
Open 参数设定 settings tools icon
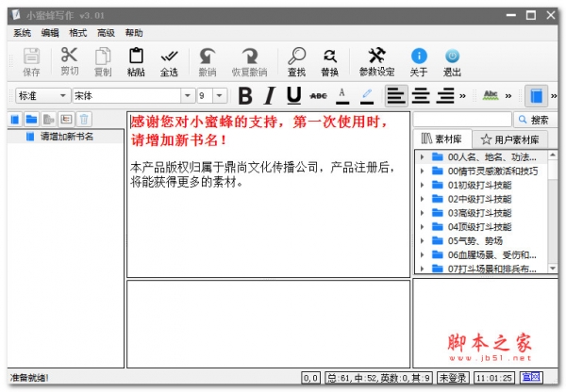pos(376,56)
